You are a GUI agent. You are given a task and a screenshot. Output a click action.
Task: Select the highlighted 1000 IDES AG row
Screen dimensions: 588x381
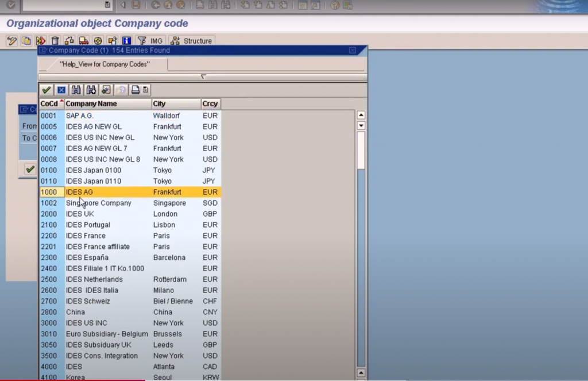pyautogui.click(x=130, y=192)
